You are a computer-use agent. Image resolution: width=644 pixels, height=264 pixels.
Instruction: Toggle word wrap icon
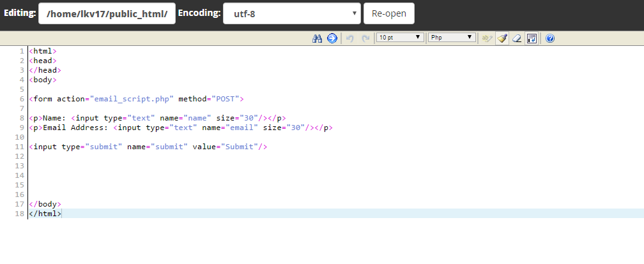[532, 38]
